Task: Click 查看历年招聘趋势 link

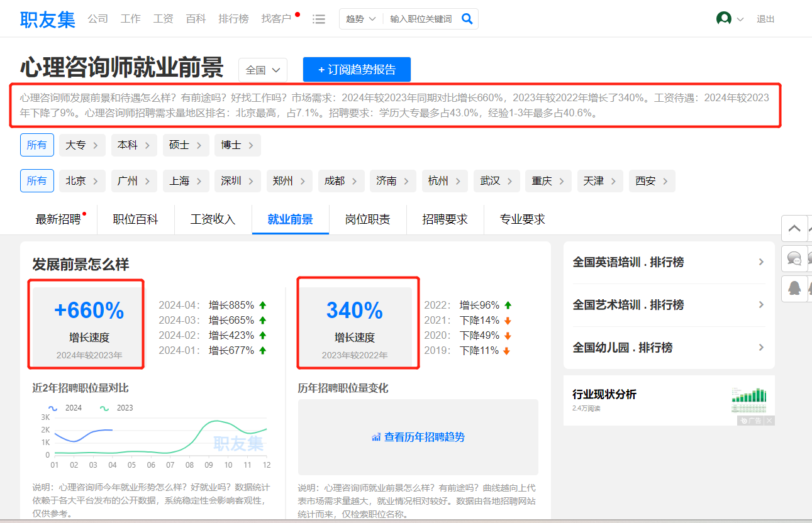Action: coord(425,437)
